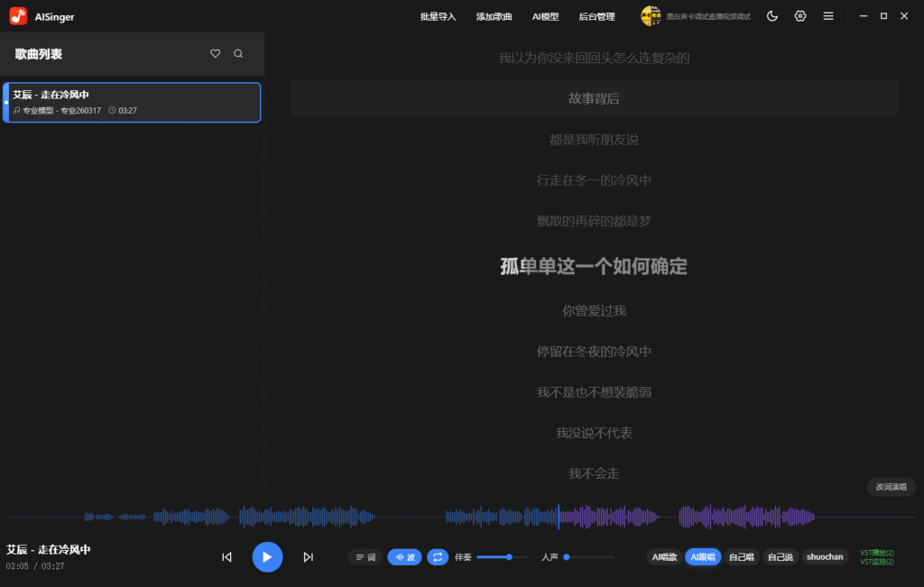Switch theme with the moon icon
The image size is (924, 587).
tap(772, 16)
